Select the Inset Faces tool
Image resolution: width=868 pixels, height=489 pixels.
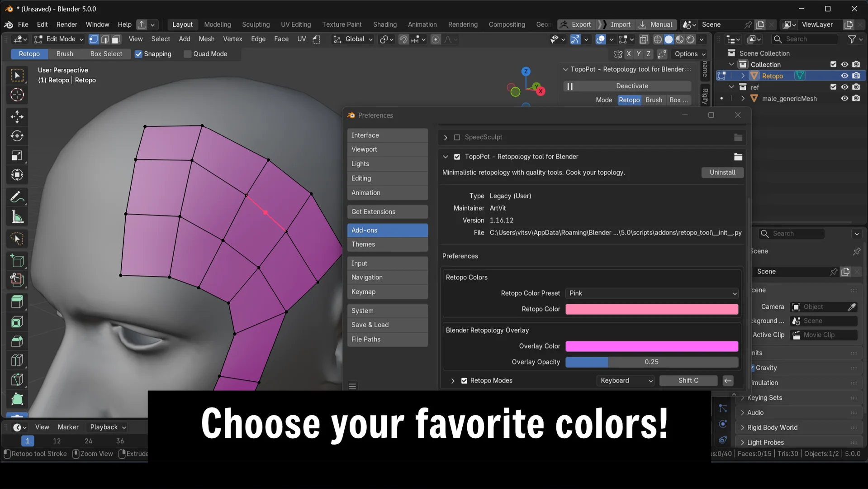pos(17,322)
